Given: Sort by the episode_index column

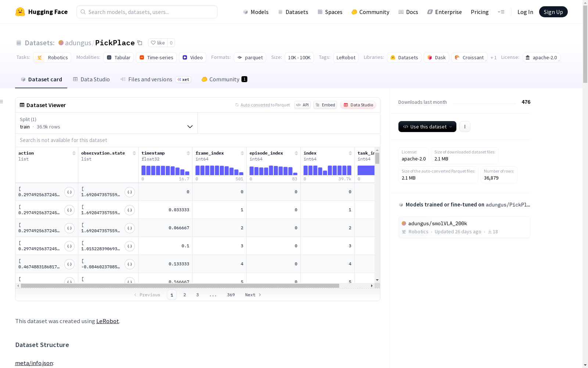Looking at the screenshot, I should [x=296, y=153].
